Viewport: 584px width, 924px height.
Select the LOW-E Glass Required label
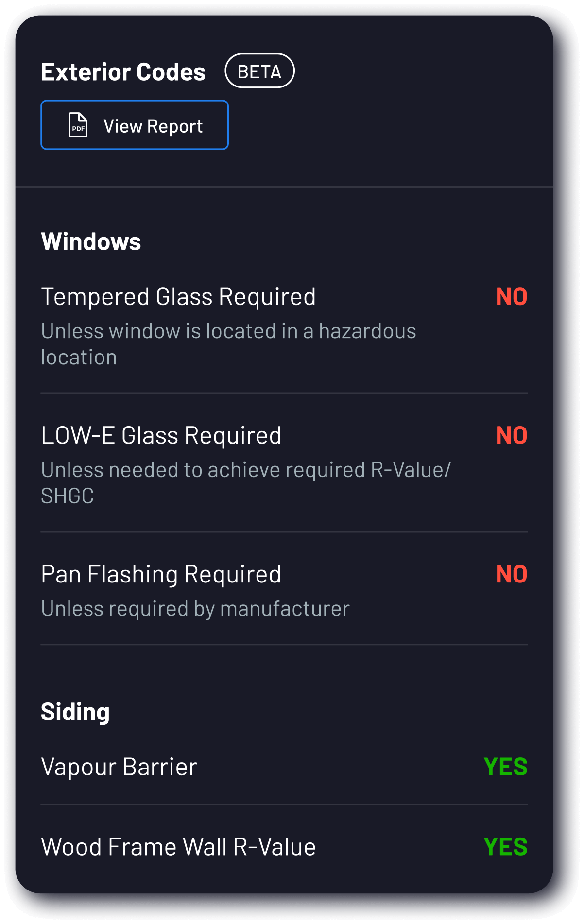161,435
